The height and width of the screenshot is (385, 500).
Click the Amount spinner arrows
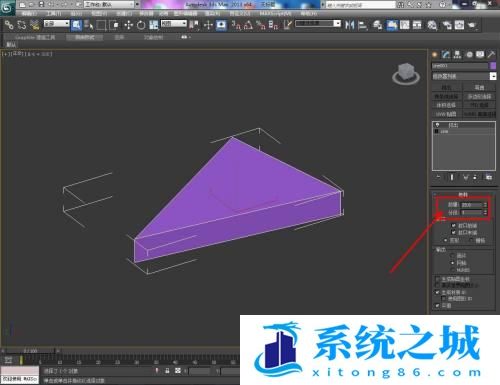[x=485, y=205]
